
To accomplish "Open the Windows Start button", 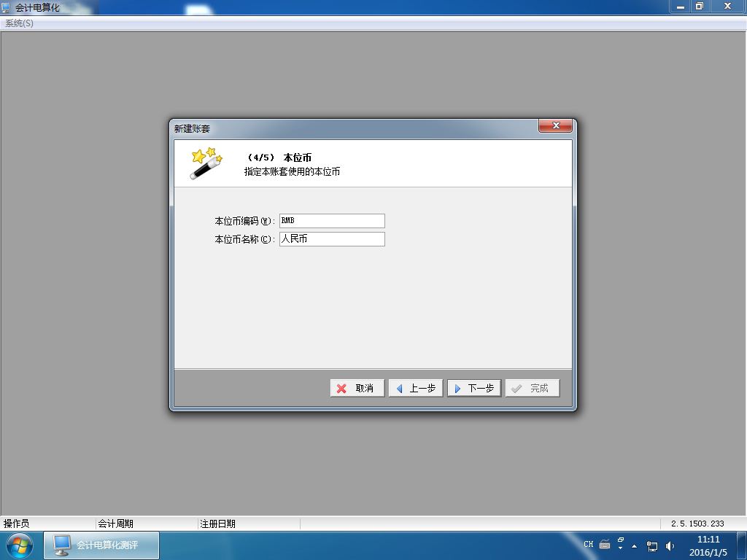I will point(20,545).
